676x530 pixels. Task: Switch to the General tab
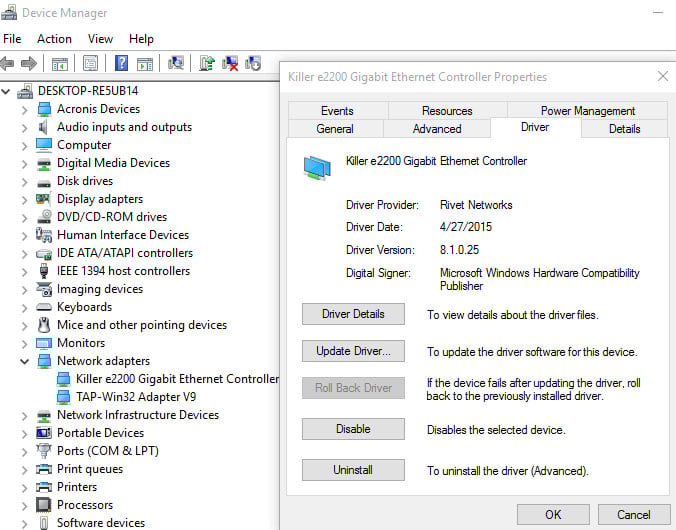coord(335,129)
